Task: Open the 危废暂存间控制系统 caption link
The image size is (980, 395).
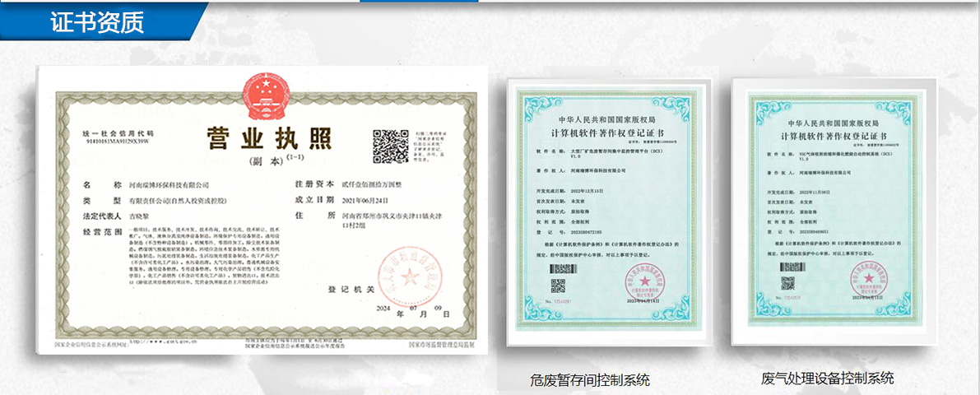Action: [x=590, y=380]
